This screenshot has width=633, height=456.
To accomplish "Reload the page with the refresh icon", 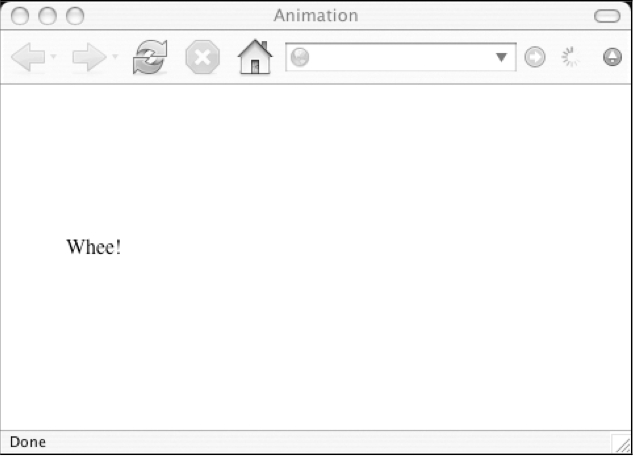I will pyautogui.click(x=150, y=57).
